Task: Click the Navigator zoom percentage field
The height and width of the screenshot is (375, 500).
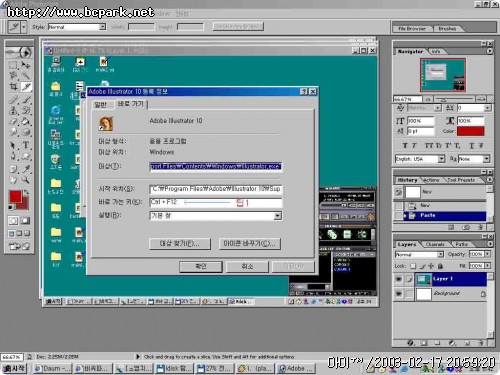Action: click(x=407, y=99)
